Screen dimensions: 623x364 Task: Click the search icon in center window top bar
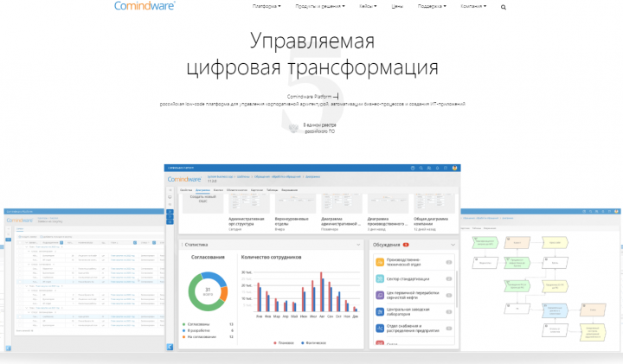point(421,168)
